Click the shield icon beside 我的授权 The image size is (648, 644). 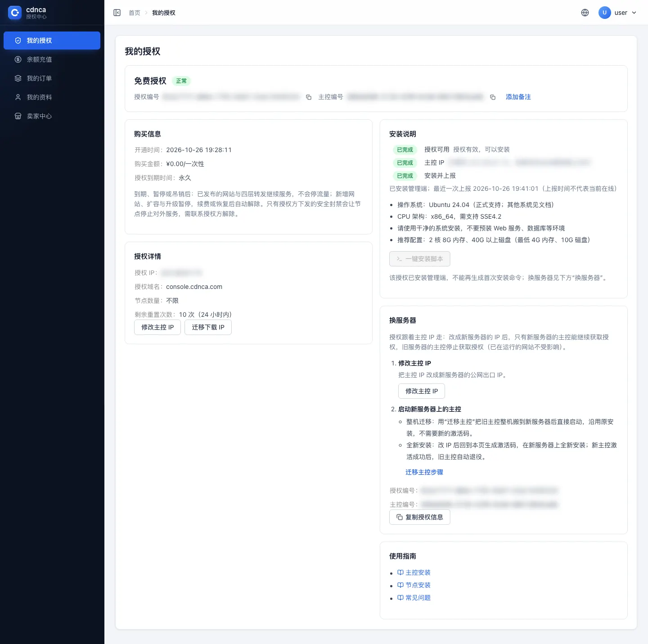[18, 41]
